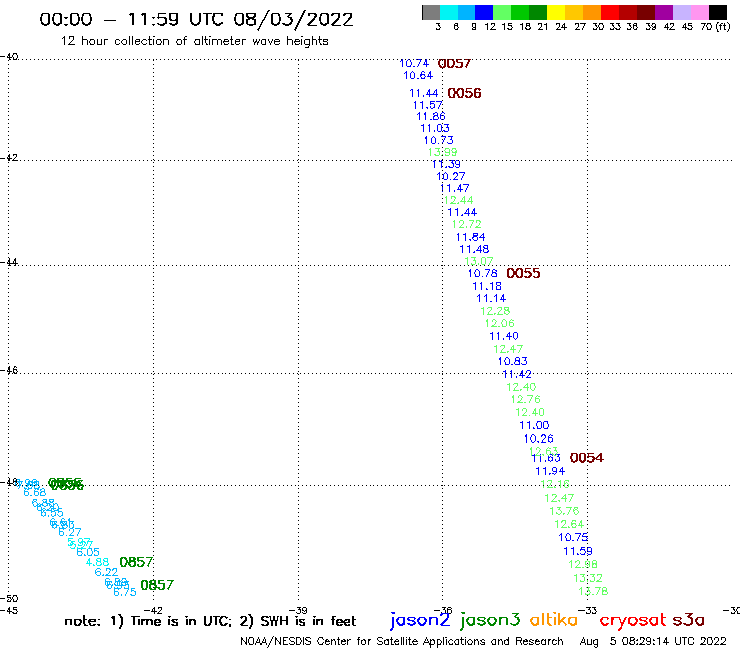Click wave height value 10.26
Screen dimensions: 740x650
click(x=538, y=439)
